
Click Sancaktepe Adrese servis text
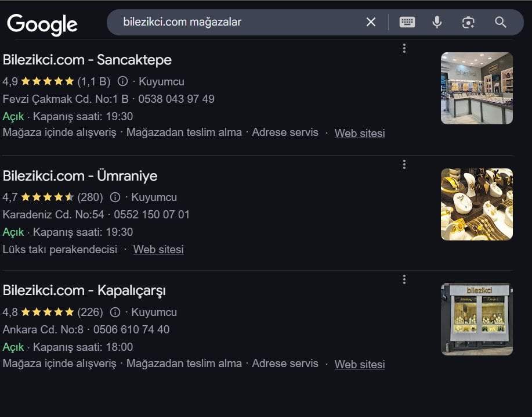tap(285, 132)
